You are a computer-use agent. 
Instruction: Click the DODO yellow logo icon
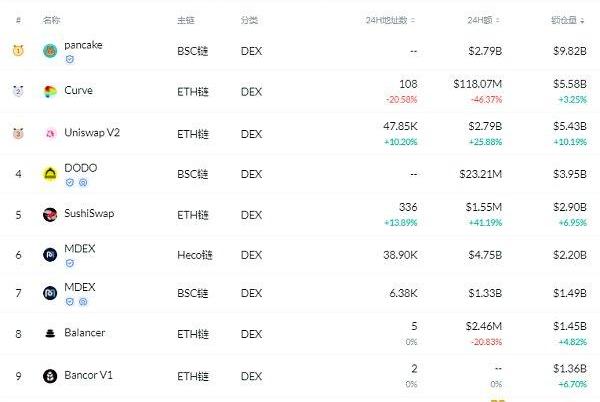pos(50,174)
